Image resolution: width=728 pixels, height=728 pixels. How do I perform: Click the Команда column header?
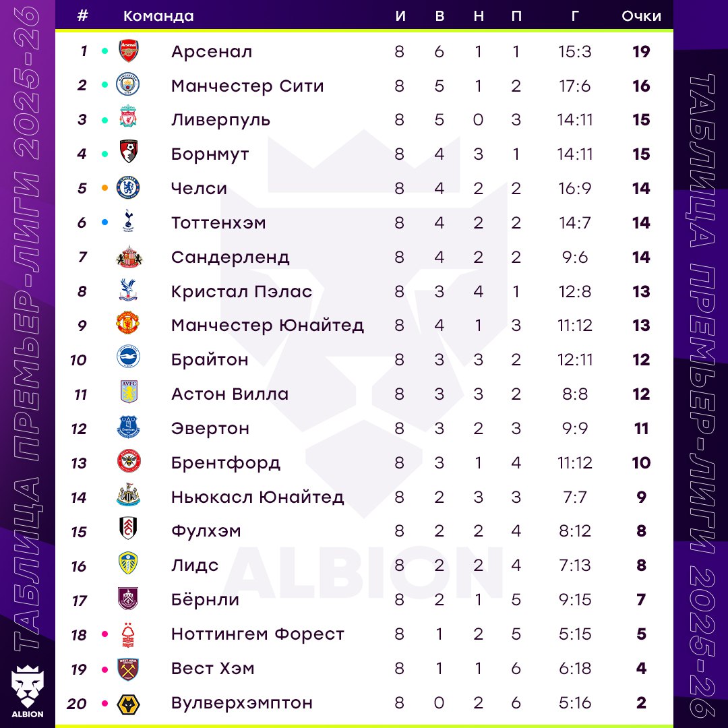coord(158,16)
